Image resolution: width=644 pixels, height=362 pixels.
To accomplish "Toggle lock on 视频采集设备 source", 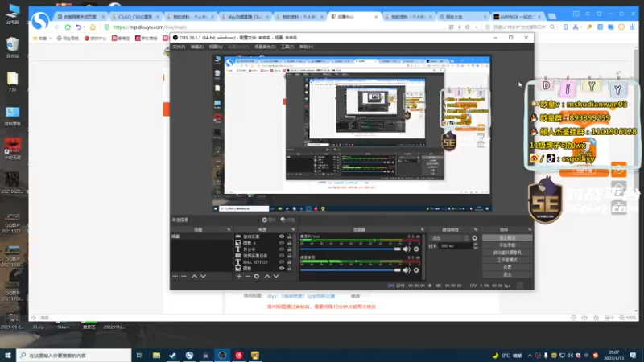I will coord(290,255).
